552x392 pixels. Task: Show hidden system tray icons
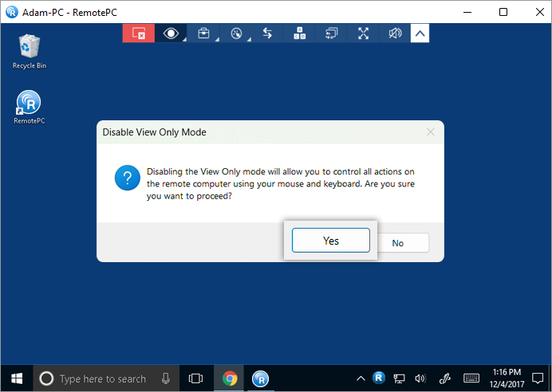[361, 378]
